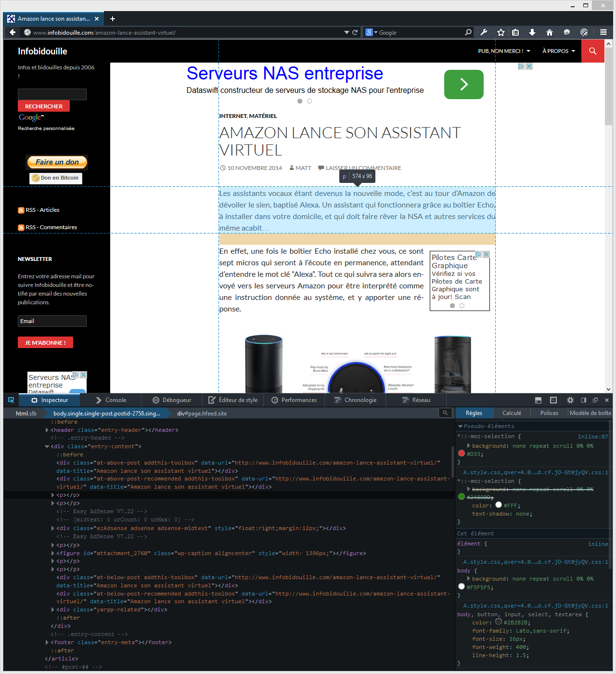Select first dot of the NAS ad carousel
Screen dimensions: 616x674
[300, 101]
